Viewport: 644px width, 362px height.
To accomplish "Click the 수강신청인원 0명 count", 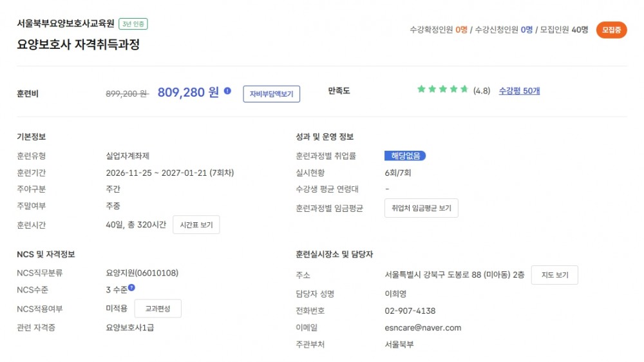I will (x=504, y=30).
